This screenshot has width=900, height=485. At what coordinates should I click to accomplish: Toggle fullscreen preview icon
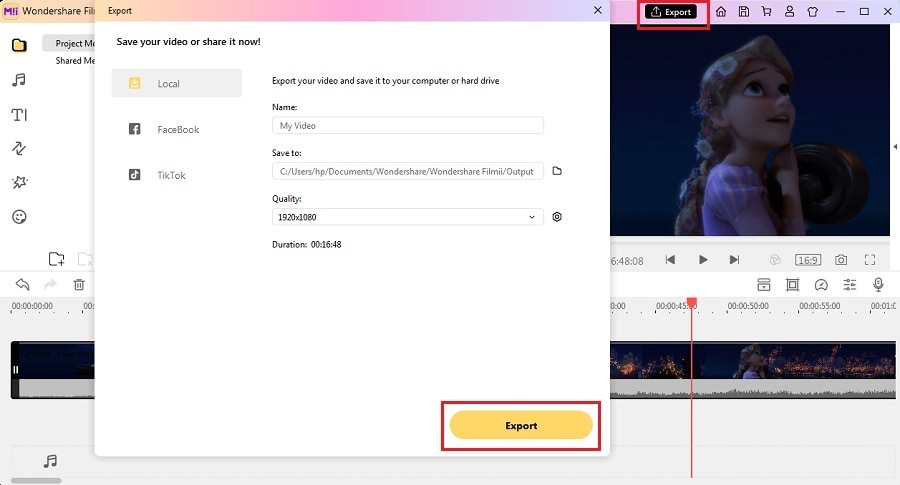tap(870, 260)
